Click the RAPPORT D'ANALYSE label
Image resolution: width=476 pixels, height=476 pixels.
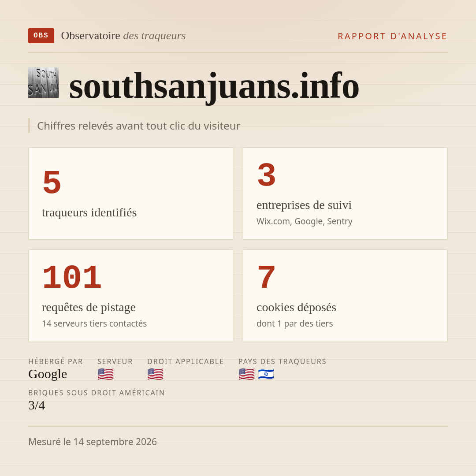click(x=393, y=36)
